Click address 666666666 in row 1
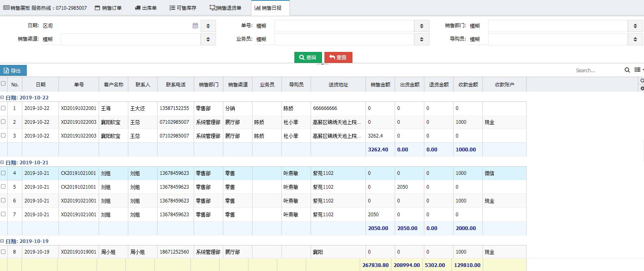644x271 pixels. (x=325, y=108)
